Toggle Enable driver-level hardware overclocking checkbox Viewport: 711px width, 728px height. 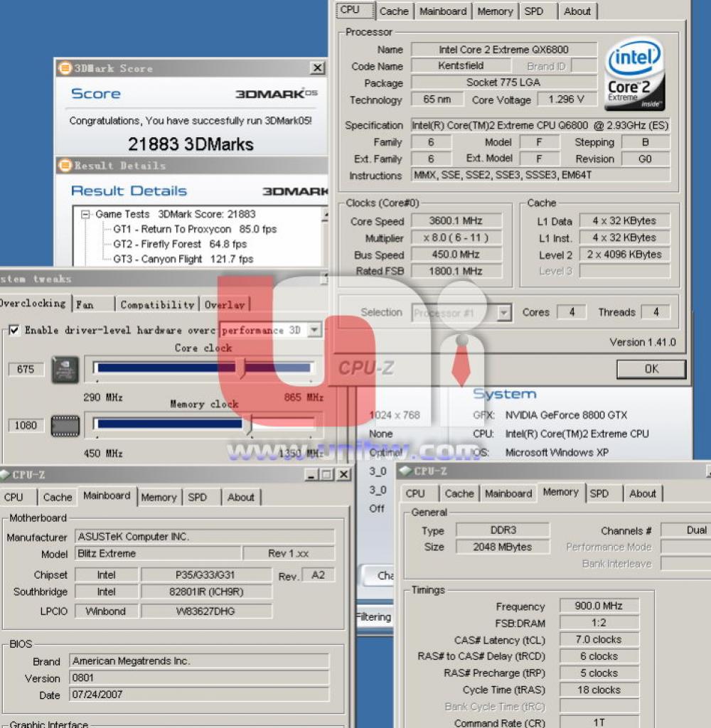[14, 330]
